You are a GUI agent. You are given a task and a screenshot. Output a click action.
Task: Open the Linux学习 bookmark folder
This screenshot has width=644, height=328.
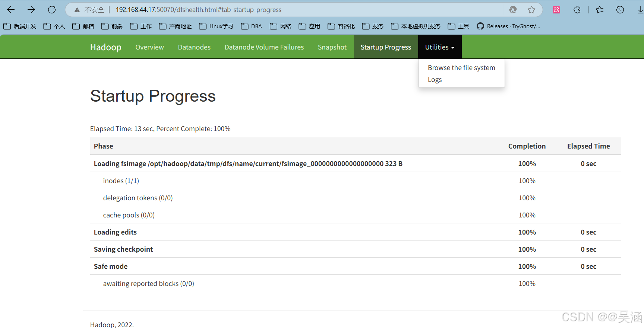coord(216,26)
